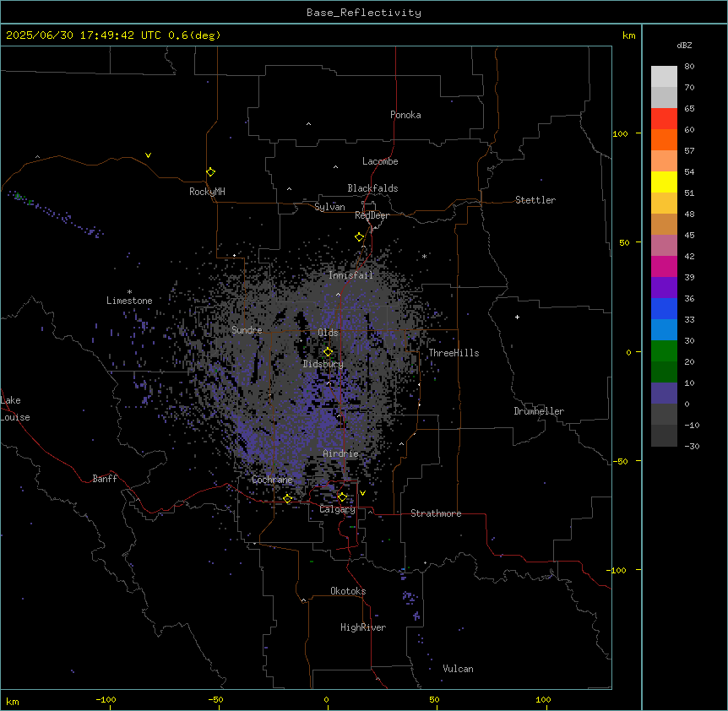Click the legend value 80

click(689, 67)
